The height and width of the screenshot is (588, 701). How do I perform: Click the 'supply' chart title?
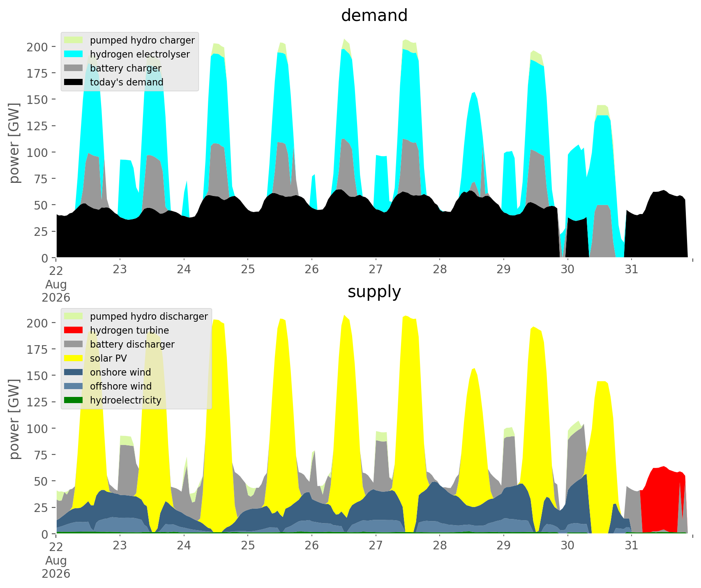(x=374, y=292)
